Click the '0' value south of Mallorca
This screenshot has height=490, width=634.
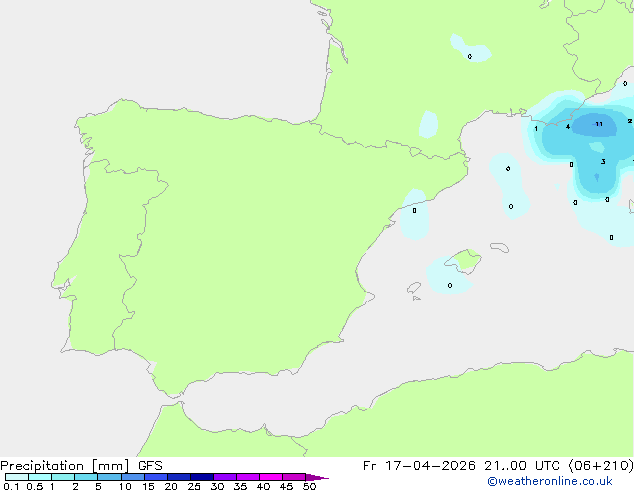pos(450,285)
